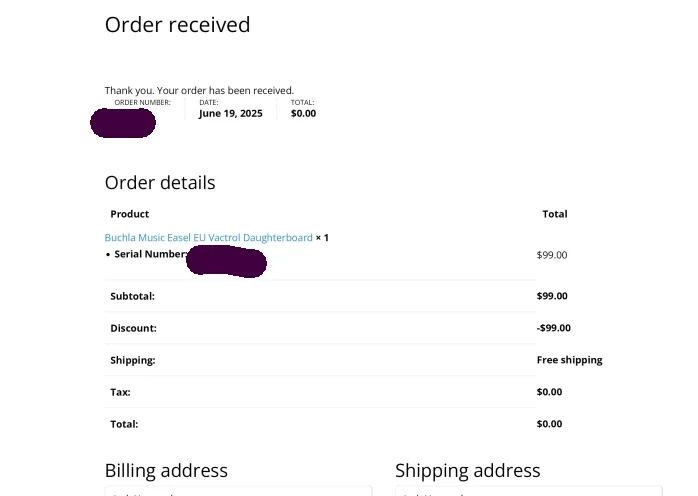Image resolution: width=698 pixels, height=496 pixels.
Task: Click the Discount row label
Action: coord(133,328)
